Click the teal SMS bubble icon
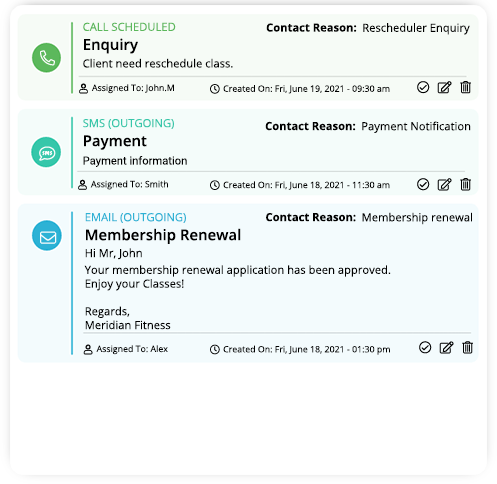The height and width of the screenshot is (484, 497). (x=46, y=152)
